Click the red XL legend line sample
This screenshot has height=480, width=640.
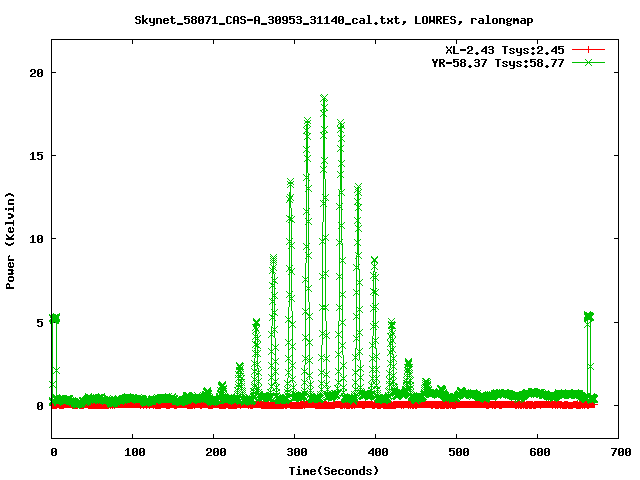[x=588, y=50]
